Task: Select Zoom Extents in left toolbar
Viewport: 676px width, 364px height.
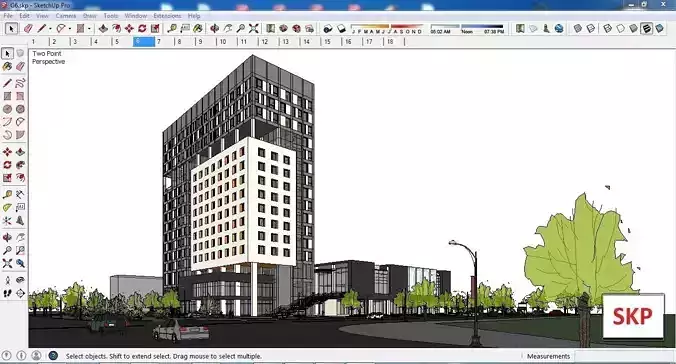Action: click(7, 263)
